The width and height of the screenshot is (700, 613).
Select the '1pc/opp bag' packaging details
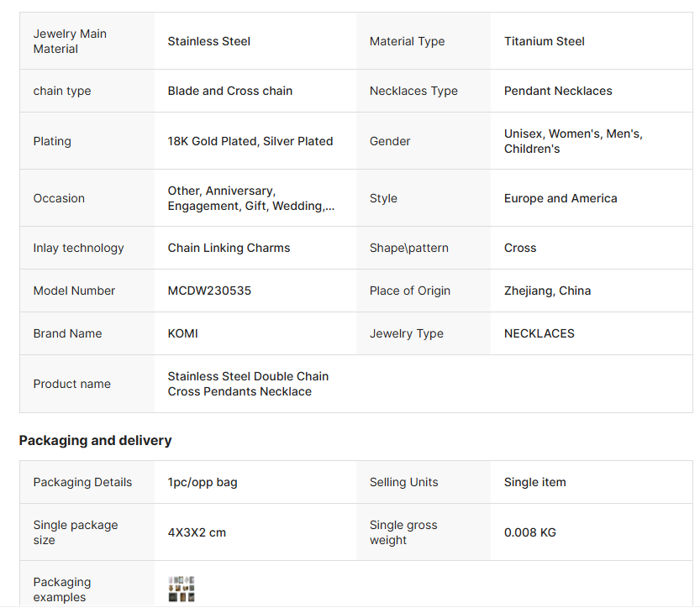pos(202,482)
